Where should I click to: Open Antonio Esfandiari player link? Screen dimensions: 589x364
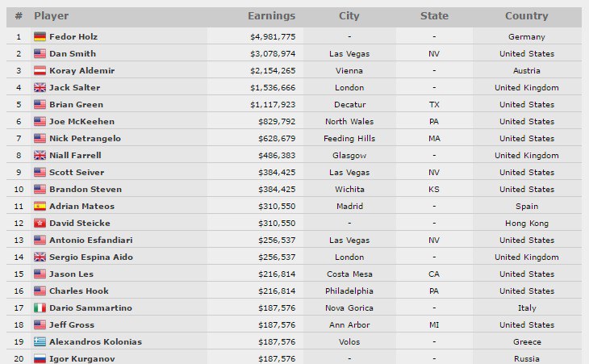point(89,240)
